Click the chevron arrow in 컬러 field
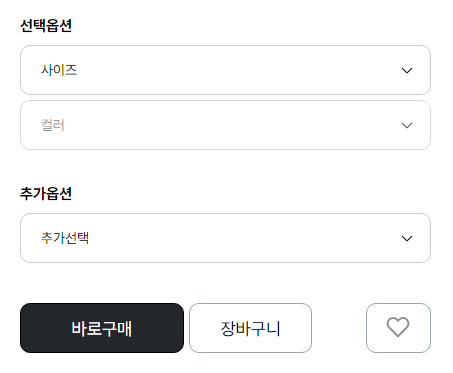The width and height of the screenshot is (453, 373). 407,125
